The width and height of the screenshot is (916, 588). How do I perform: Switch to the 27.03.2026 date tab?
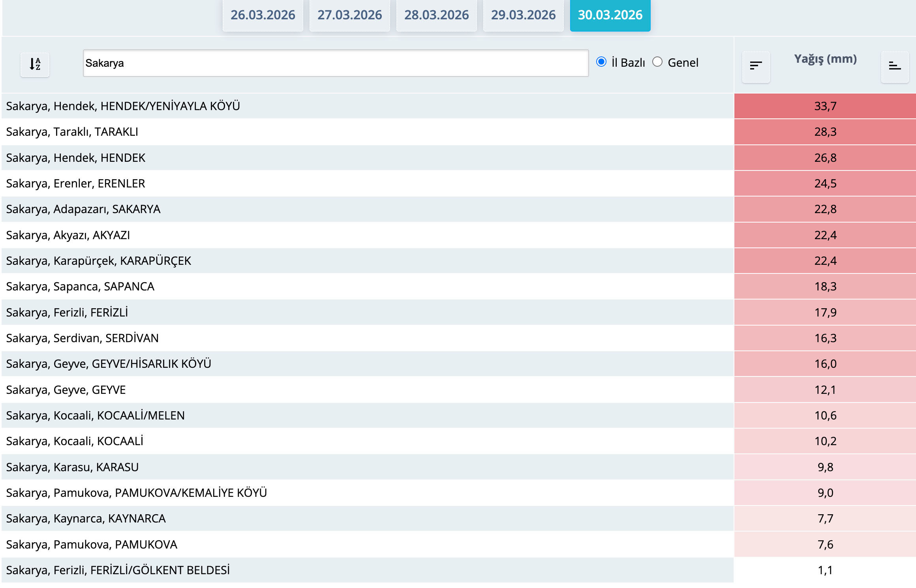pyautogui.click(x=349, y=15)
